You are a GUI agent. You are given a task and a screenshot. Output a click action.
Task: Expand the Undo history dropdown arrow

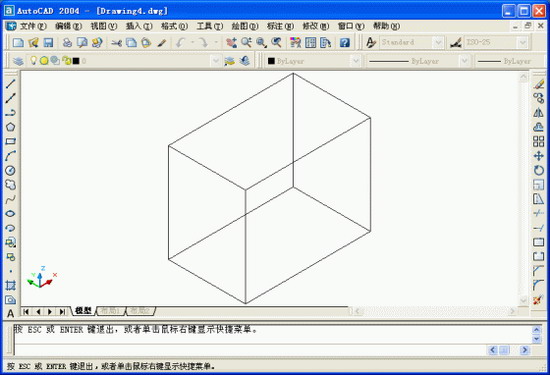pyautogui.click(x=192, y=42)
